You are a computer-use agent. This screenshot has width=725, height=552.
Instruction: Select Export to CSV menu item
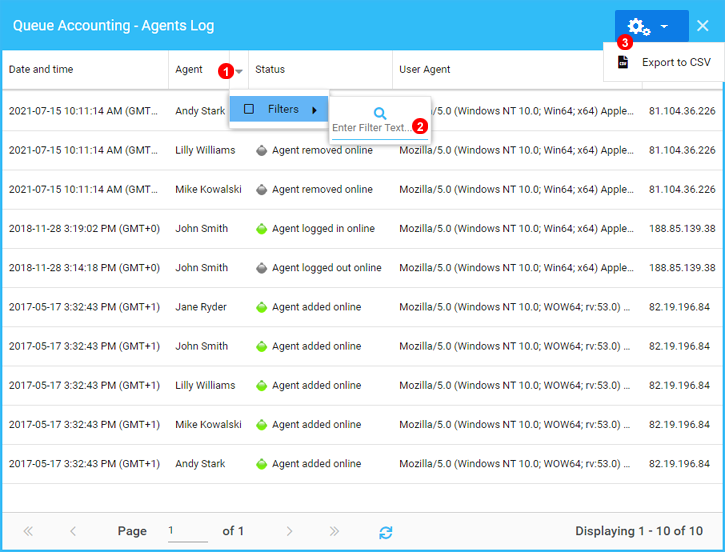click(x=676, y=62)
